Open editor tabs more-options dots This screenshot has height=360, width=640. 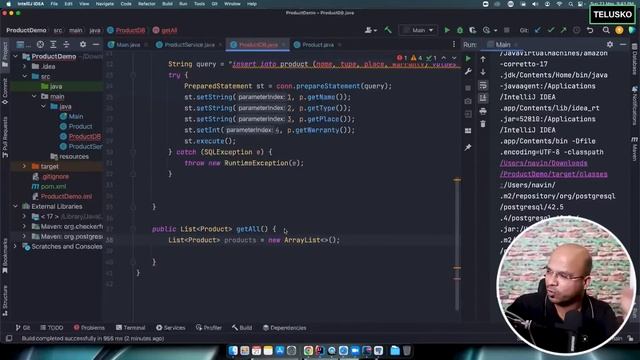tap(454, 44)
